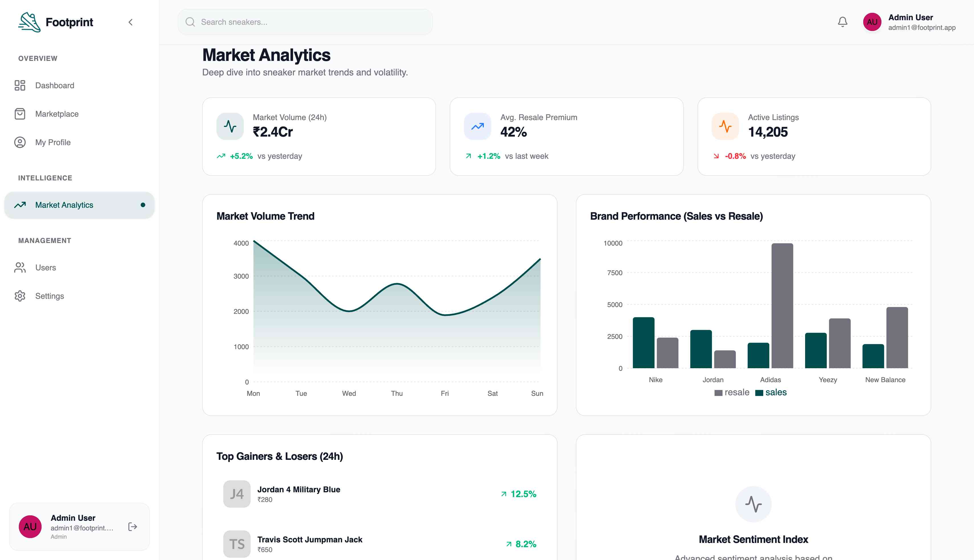Click the orange Active Listings activity icon
Screen dimensions: 974x560
[x=725, y=126]
